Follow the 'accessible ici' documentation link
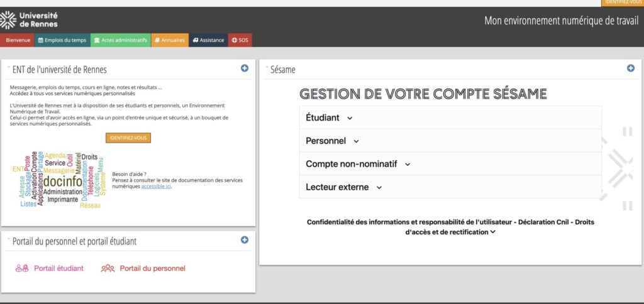 point(156,187)
